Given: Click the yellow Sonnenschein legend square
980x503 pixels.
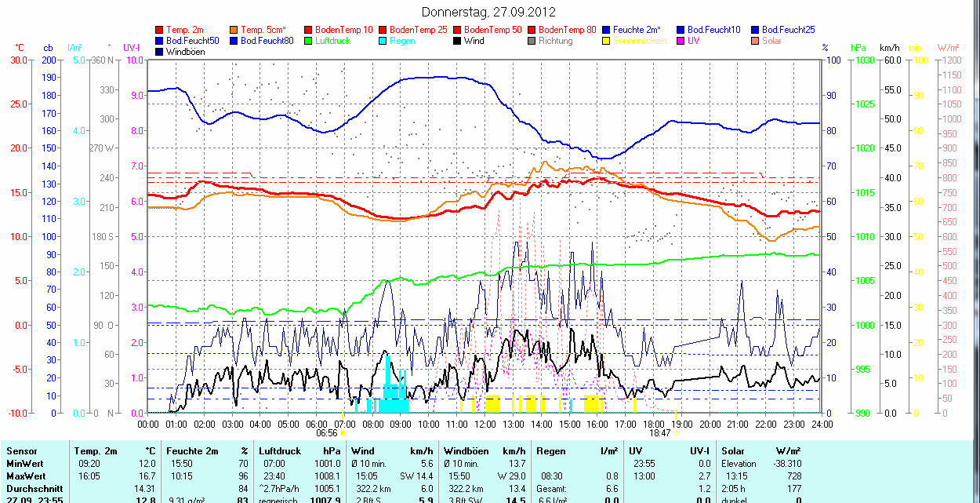Looking at the screenshot, I should click(x=607, y=41).
